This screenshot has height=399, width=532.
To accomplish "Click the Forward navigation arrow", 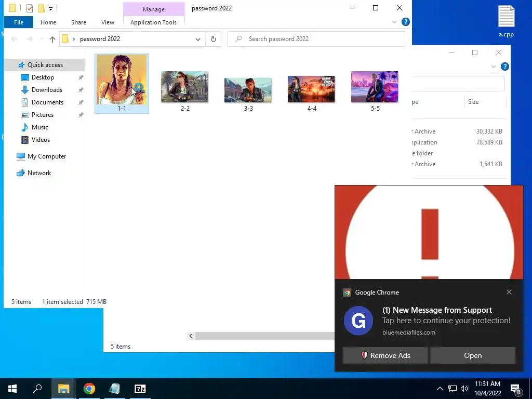I will tap(30, 39).
